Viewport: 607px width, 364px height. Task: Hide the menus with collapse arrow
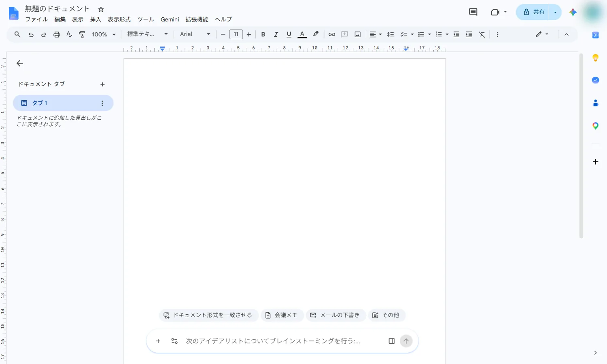(567, 34)
